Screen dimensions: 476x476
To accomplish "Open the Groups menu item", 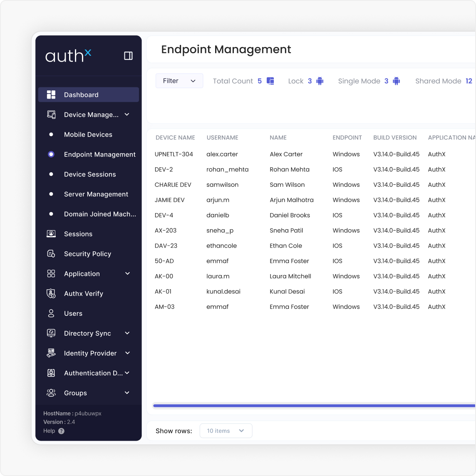I will (x=76, y=393).
